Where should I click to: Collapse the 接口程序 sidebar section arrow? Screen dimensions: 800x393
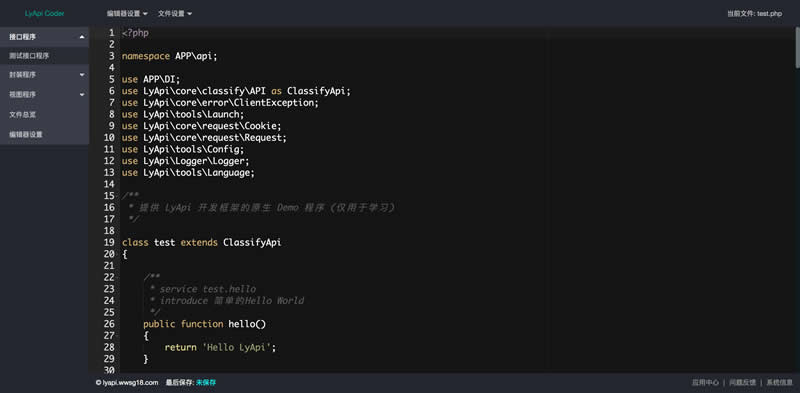pyautogui.click(x=82, y=37)
